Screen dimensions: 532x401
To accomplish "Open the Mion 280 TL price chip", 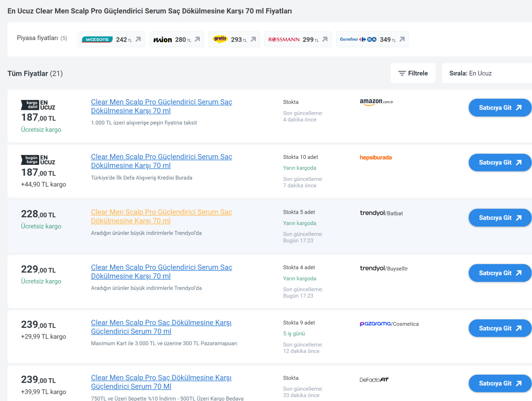I will point(177,39).
